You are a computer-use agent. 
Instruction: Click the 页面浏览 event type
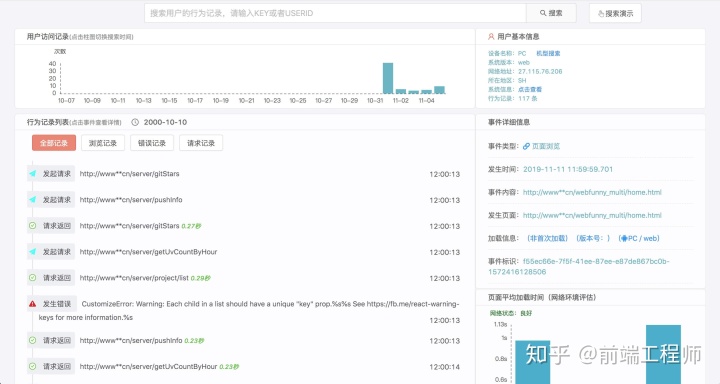pos(546,146)
